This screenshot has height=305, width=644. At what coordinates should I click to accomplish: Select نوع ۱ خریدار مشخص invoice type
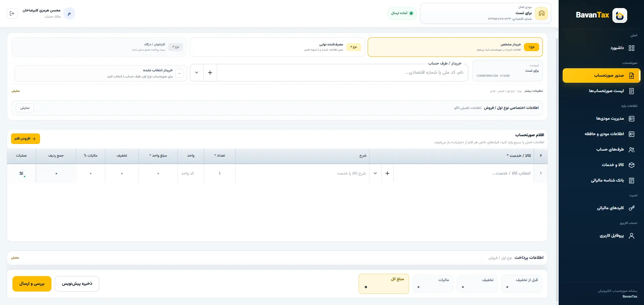point(455,47)
